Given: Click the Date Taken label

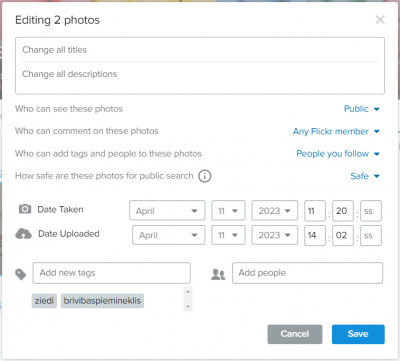Looking at the screenshot, I should [60, 209].
